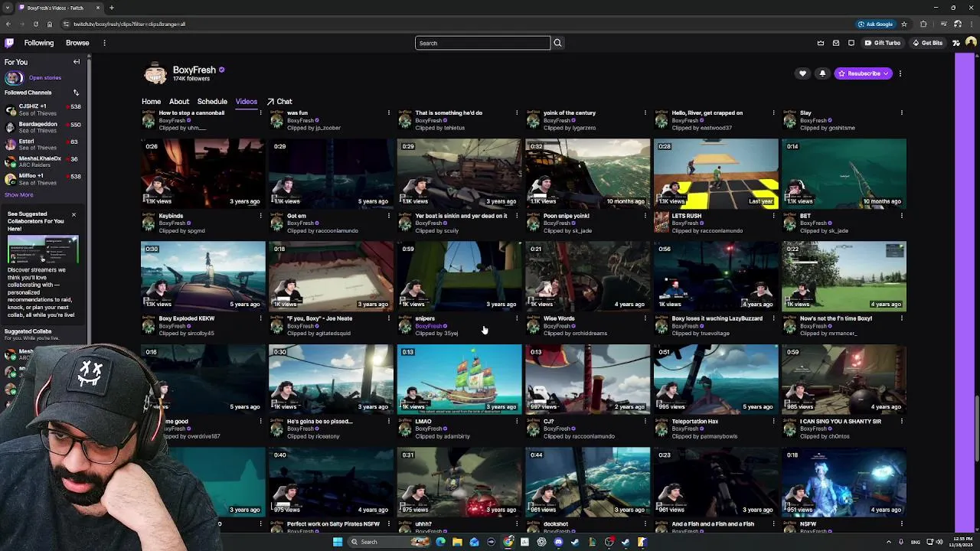
Task: Open options menu for BET clip
Action: click(x=901, y=216)
